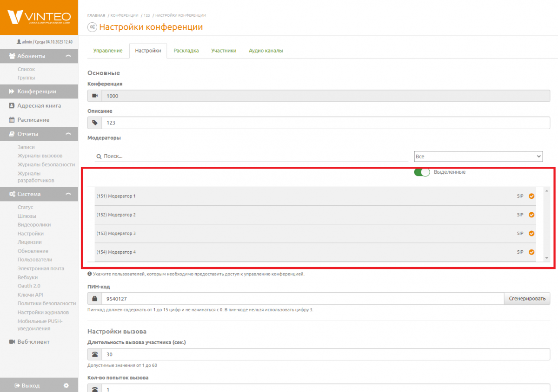The height and width of the screenshot is (392, 558).
Task: Click the search magnifier icon in Модераторы
Action: (99, 157)
